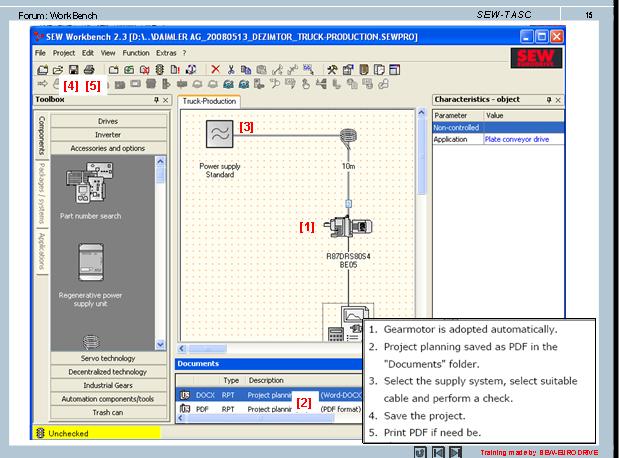Viewport: 619px width, 458px height.
Task: Toggle the Toolbox panel auto-hide pin
Action: point(157,100)
